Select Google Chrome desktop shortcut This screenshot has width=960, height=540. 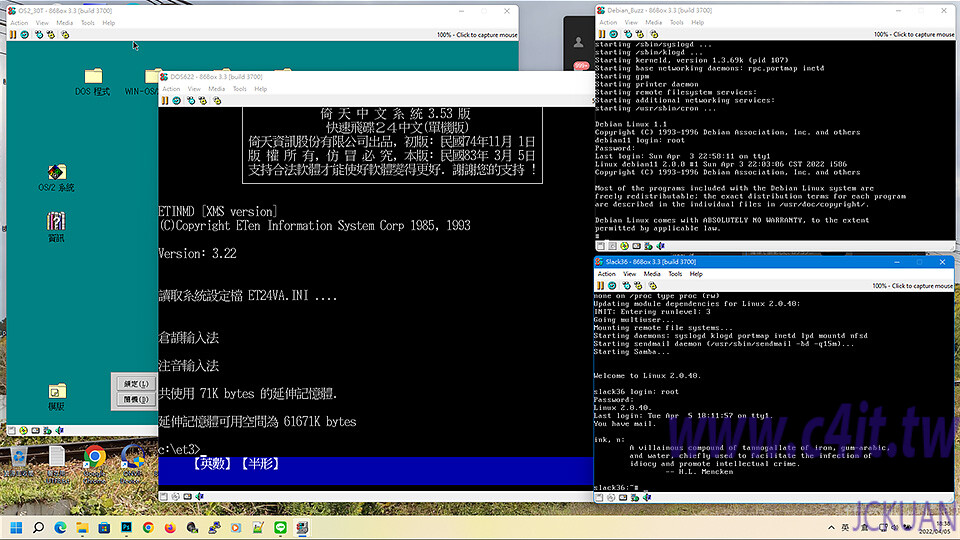pos(94,465)
